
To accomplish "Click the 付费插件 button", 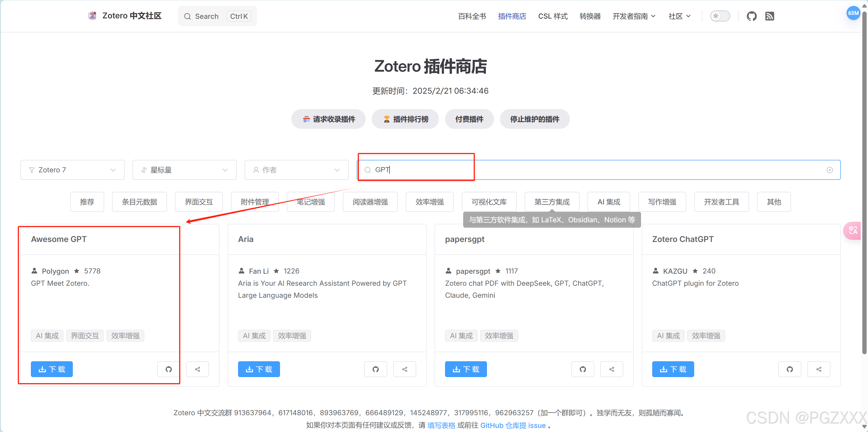I will (x=469, y=119).
